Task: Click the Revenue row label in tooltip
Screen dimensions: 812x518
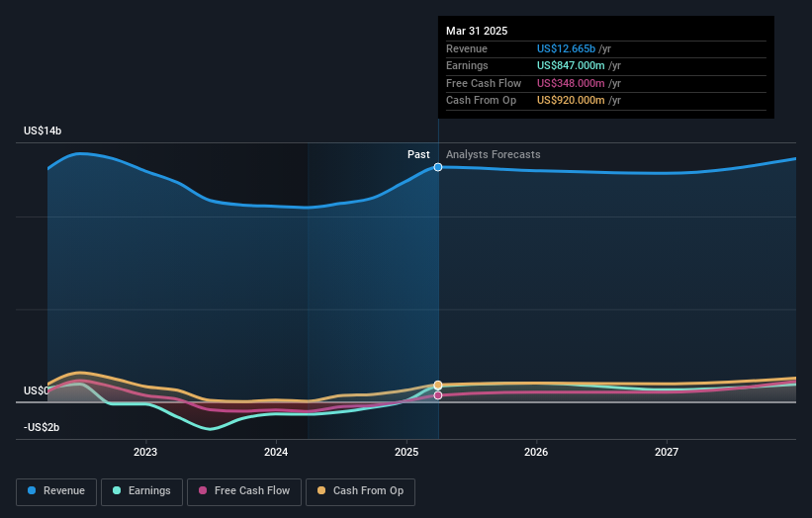Action: [x=467, y=48]
